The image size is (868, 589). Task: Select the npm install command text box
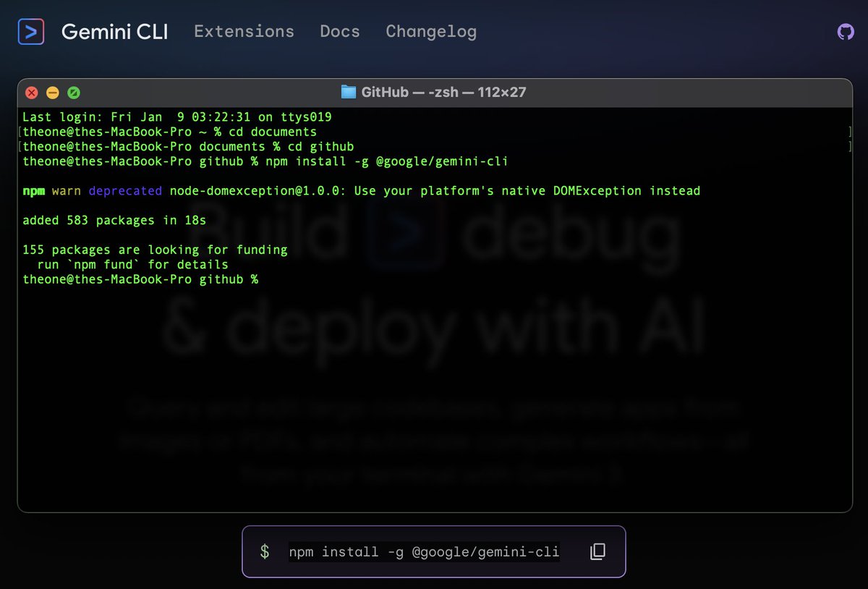tap(424, 552)
